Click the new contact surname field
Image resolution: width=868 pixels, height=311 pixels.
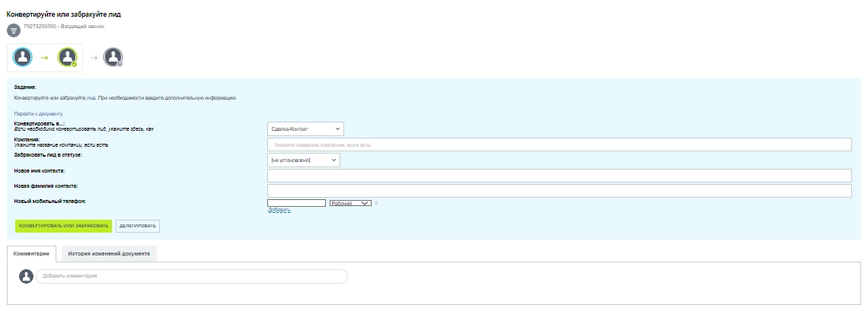point(559,191)
